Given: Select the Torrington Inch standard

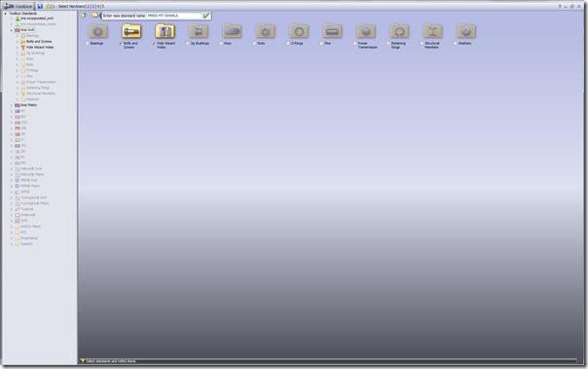Looking at the screenshot, I should [33, 198].
